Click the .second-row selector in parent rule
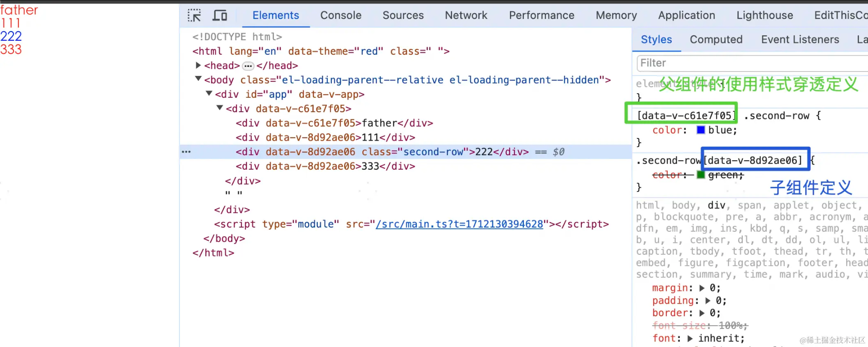 pyautogui.click(x=776, y=116)
